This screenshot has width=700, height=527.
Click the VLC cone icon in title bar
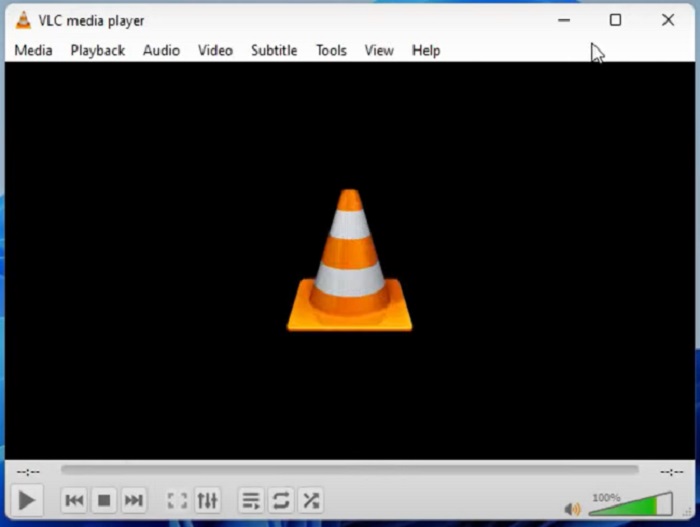pyautogui.click(x=23, y=20)
